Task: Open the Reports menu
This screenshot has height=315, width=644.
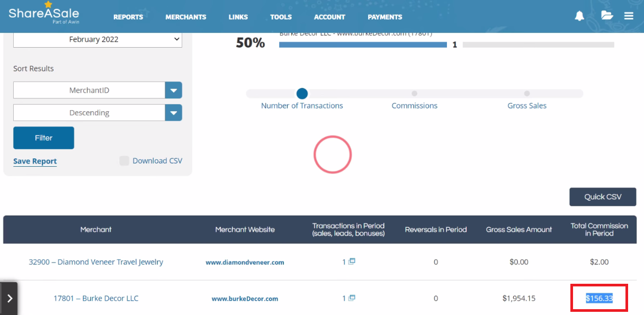Action: click(128, 17)
